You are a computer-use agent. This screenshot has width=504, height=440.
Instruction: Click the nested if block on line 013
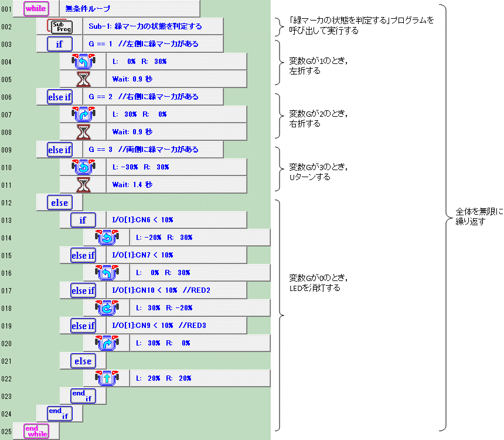click(x=83, y=220)
